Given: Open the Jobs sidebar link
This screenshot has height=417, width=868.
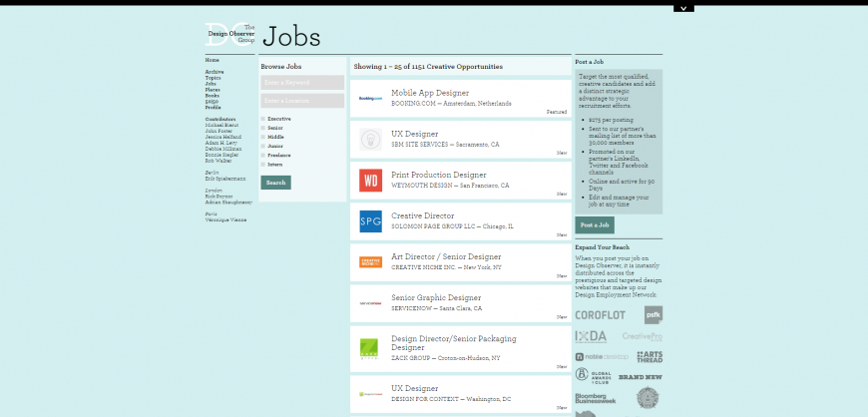Looking at the screenshot, I should (x=211, y=84).
